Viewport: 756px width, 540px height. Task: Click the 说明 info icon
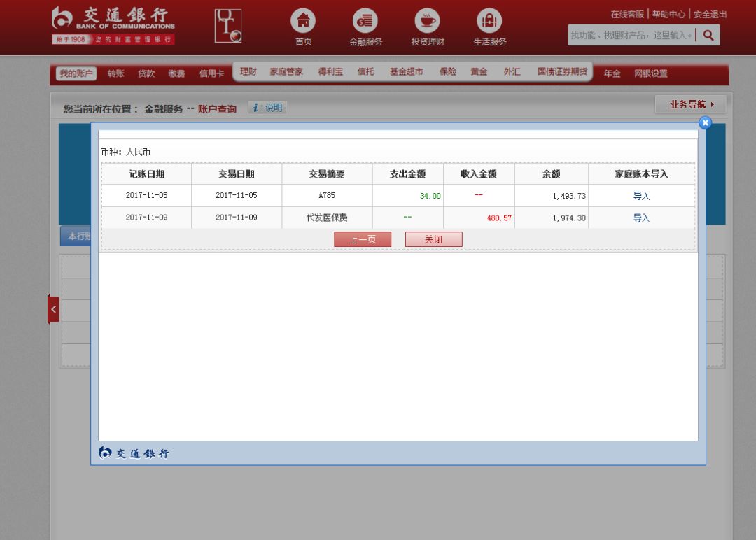click(x=267, y=107)
